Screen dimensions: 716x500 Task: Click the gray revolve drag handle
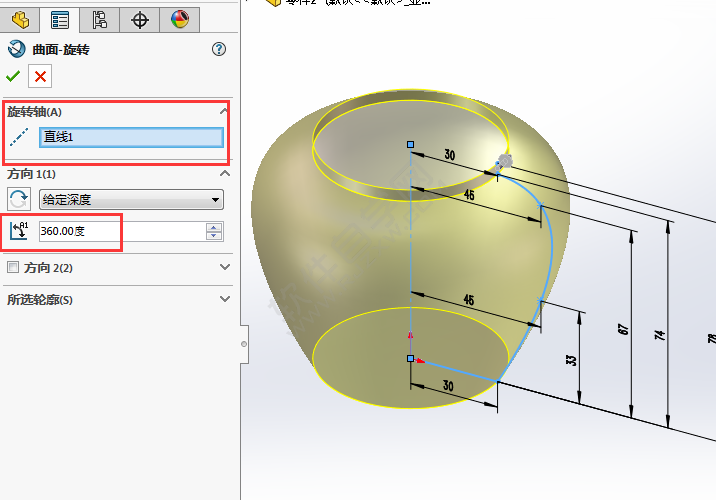click(x=505, y=161)
